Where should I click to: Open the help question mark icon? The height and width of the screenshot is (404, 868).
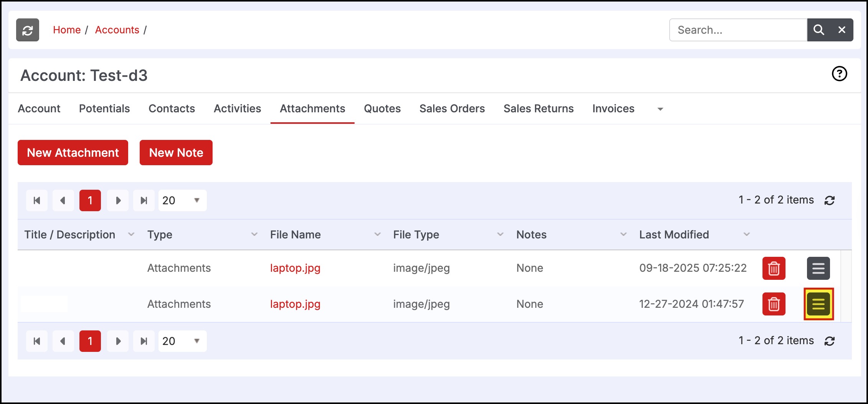(x=839, y=74)
